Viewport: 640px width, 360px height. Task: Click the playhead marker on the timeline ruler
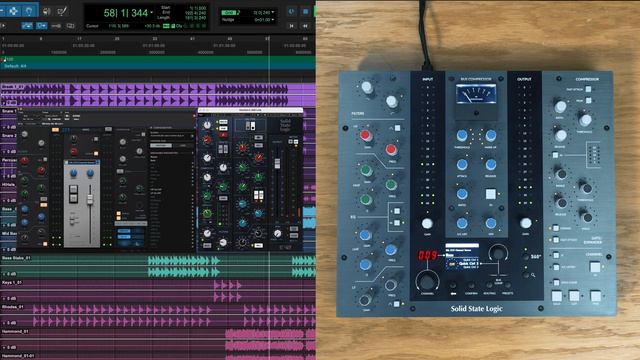pos(268,38)
